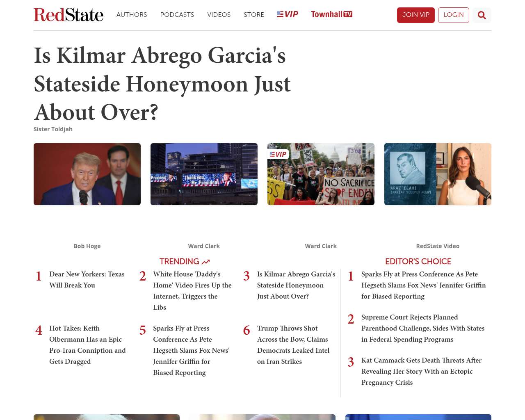Open trending item 5 about Hegseth press conference

click(191, 350)
